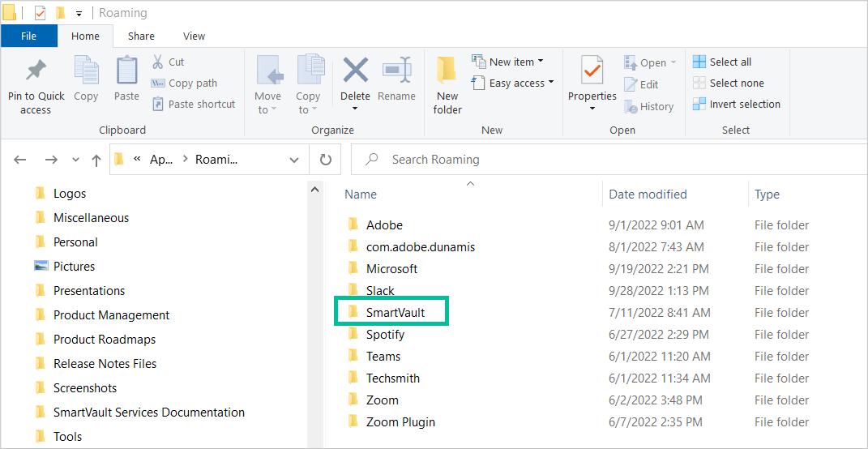Click the Search Roaming field

coord(609,160)
